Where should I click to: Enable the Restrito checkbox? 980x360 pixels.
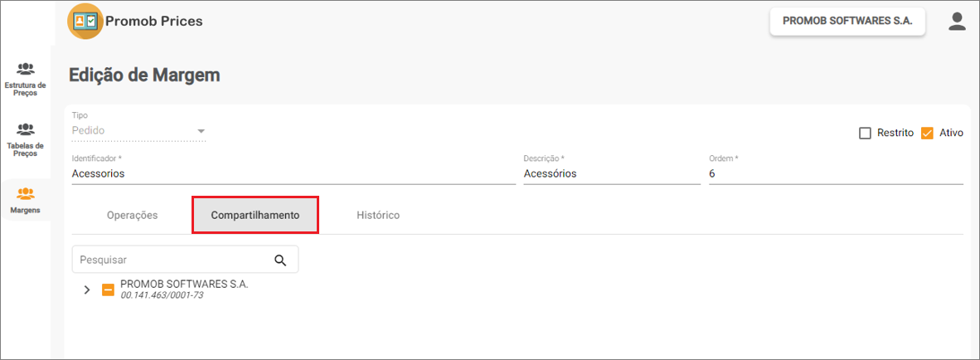pos(865,133)
